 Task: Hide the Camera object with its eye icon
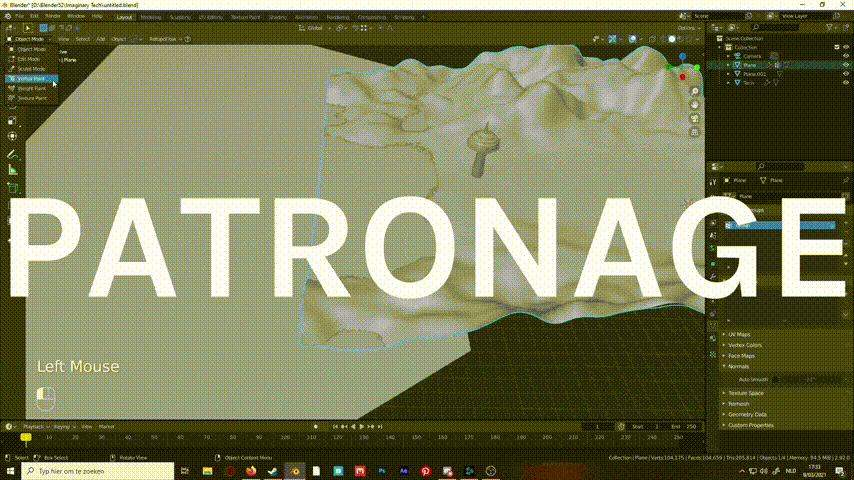tap(846, 56)
